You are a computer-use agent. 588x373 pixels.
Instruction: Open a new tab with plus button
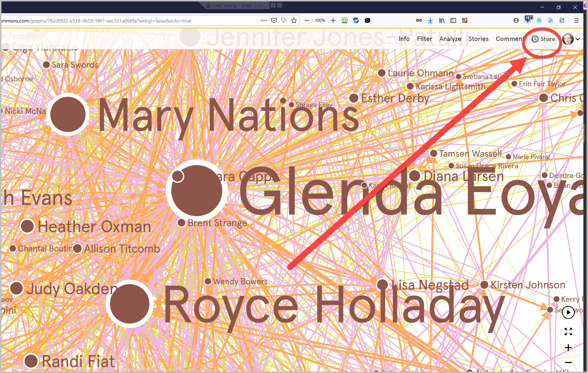(x=273, y=5)
